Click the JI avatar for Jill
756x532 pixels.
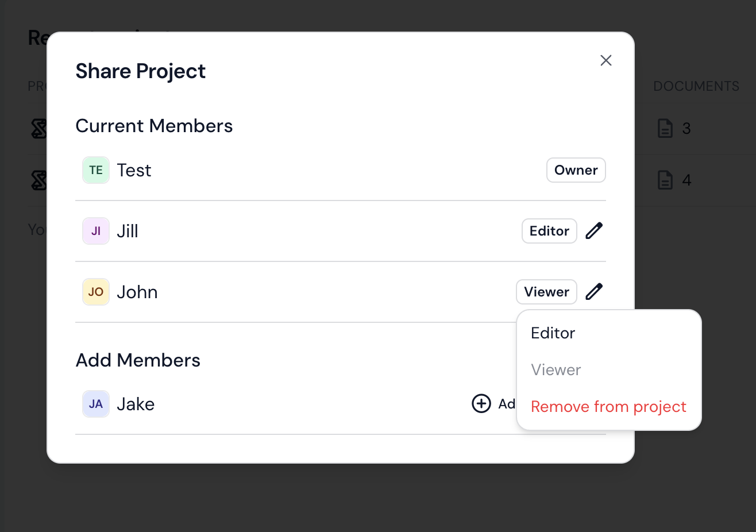tap(96, 231)
